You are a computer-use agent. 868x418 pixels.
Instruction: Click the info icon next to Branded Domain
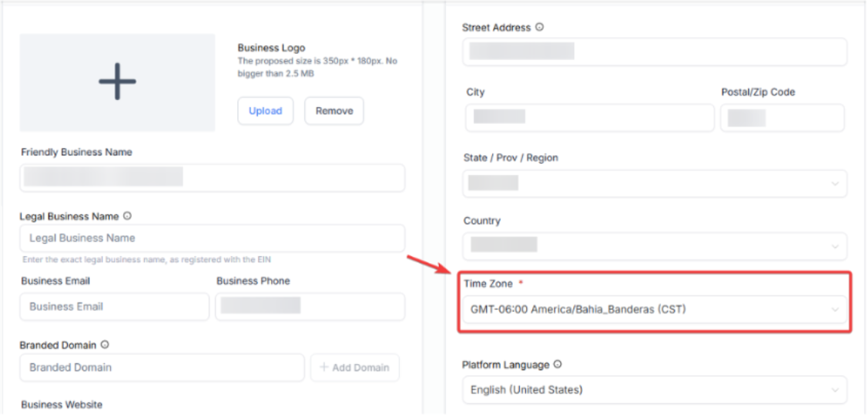pos(105,345)
